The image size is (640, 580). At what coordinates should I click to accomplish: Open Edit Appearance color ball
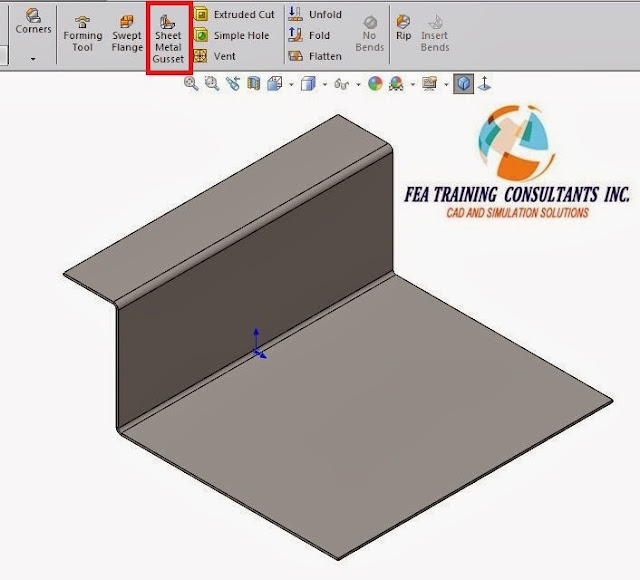point(375,83)
